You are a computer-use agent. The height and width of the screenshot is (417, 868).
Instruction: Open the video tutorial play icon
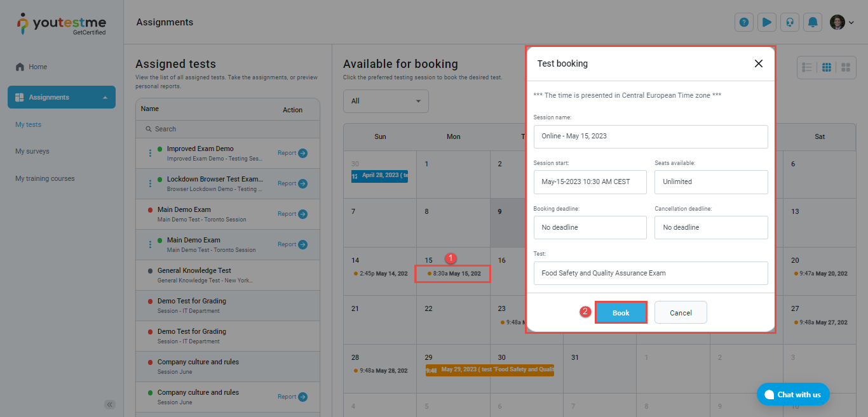click(766, 22)
